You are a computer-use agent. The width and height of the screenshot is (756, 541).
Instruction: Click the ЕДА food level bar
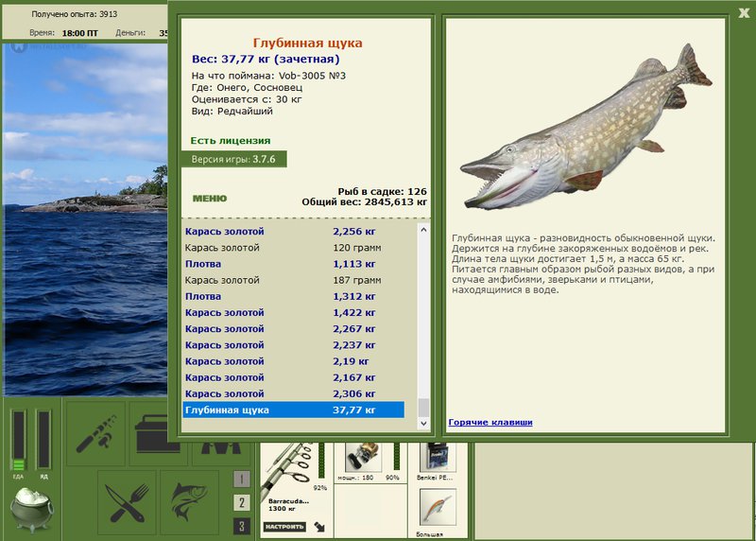pyautogui.click(x=18, y=440)
